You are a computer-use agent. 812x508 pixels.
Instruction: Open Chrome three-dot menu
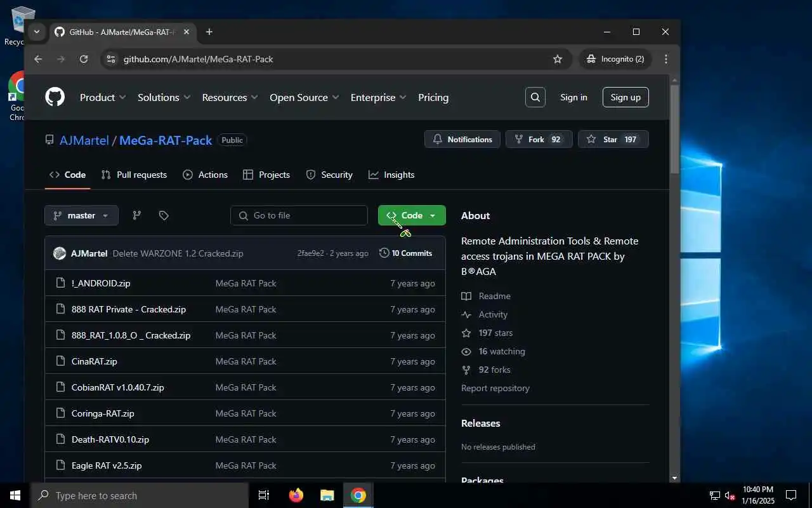(x=665, y=59)
